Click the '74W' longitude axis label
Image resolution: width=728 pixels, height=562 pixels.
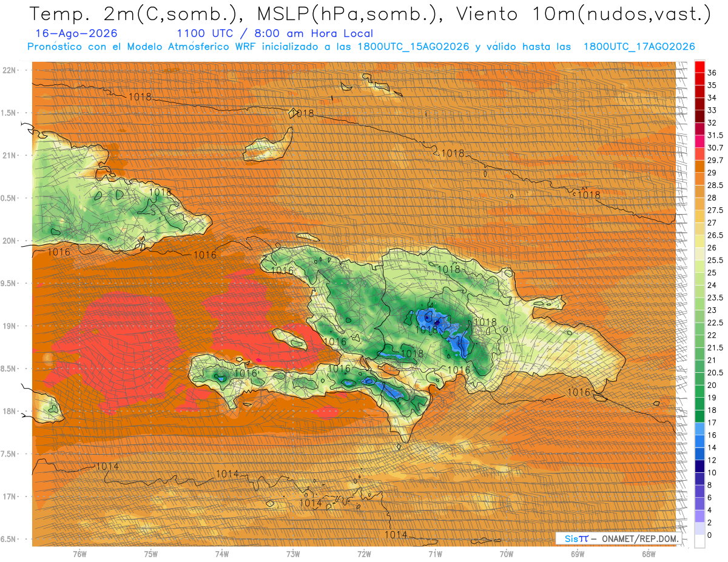coord(222,554)
